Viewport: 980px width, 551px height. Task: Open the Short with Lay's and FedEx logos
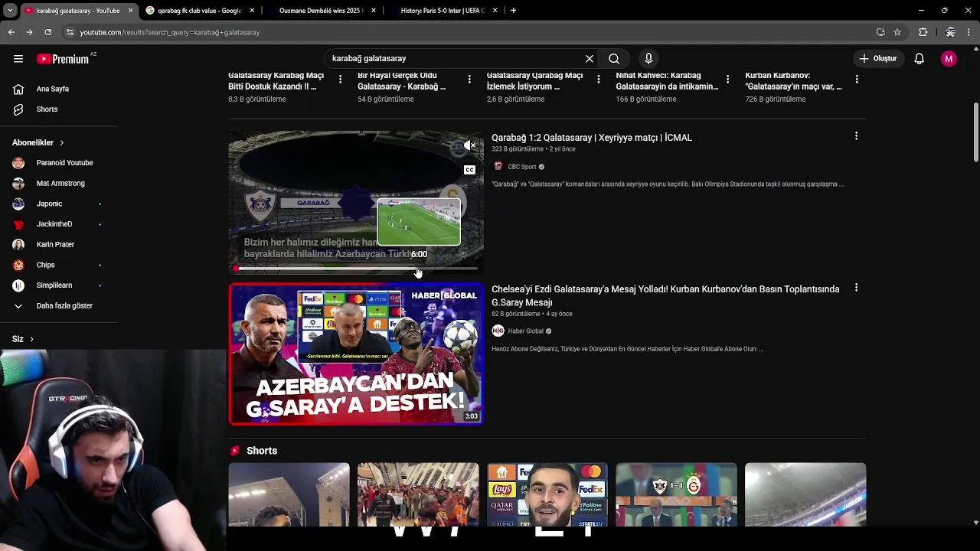[x=547, y=494]
